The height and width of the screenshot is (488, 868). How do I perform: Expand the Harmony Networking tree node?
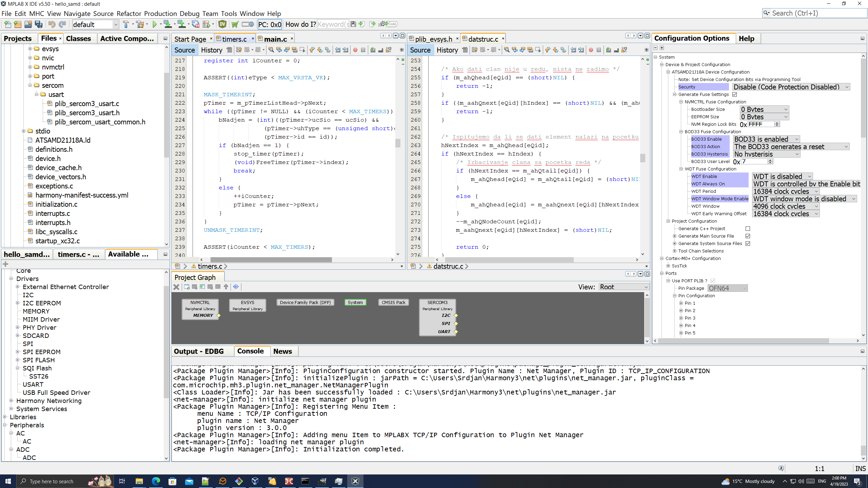11,401
